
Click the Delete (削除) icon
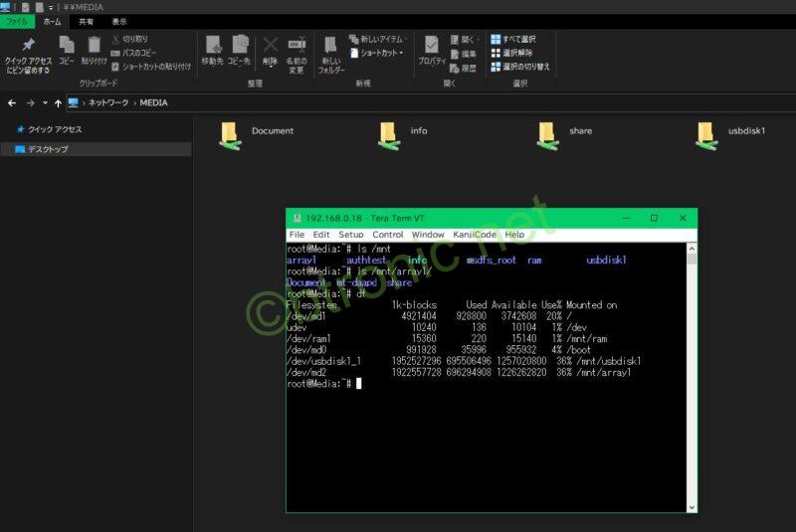[270, 46]
